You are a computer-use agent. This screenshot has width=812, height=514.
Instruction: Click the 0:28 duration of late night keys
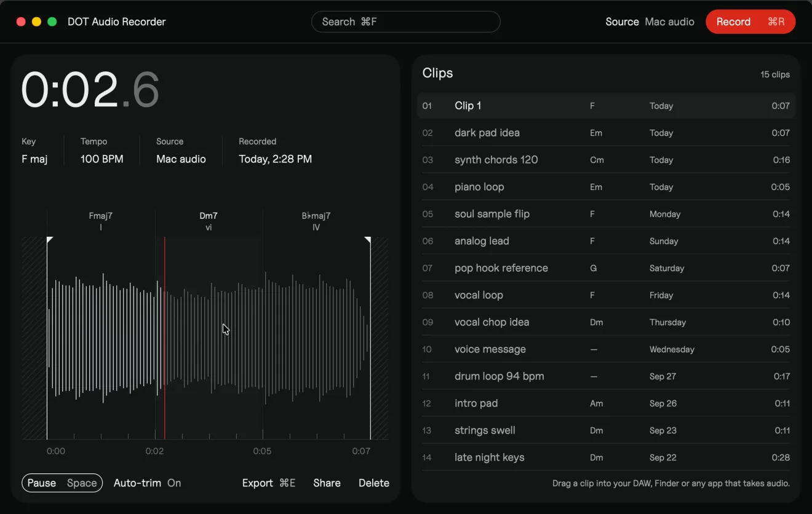pos(781,457)
